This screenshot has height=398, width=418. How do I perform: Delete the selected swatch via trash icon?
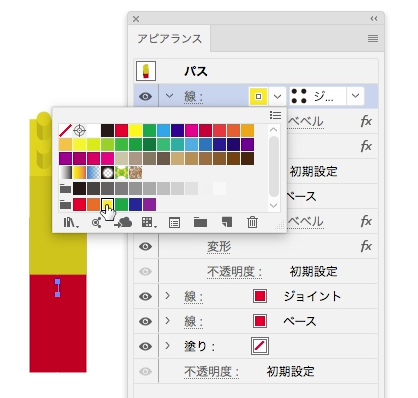point(252,222)
